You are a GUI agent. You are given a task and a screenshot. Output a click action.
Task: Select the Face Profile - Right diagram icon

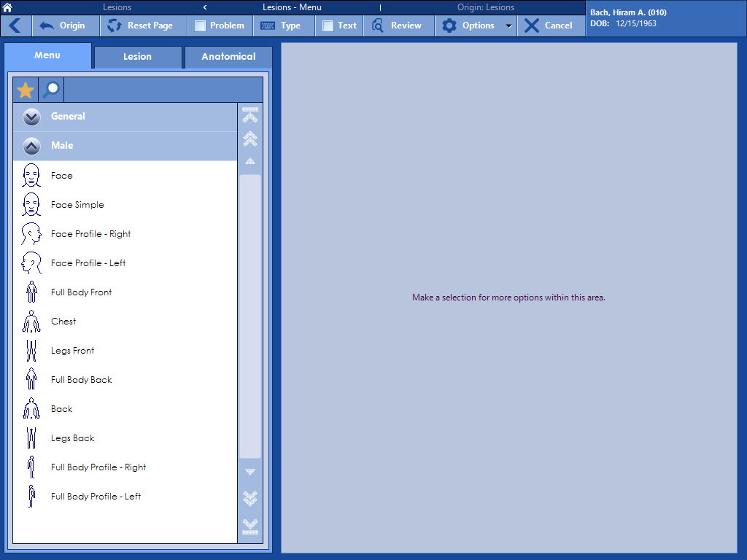(31, 234)
